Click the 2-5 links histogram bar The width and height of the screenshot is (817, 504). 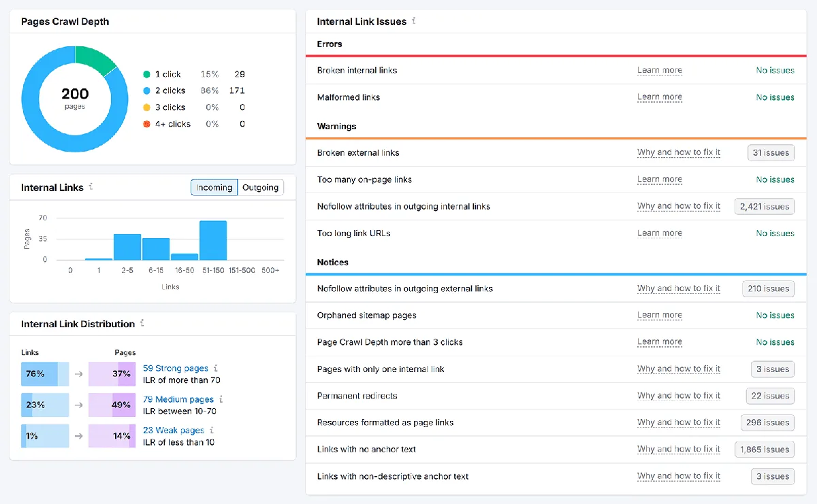(127, 247)
